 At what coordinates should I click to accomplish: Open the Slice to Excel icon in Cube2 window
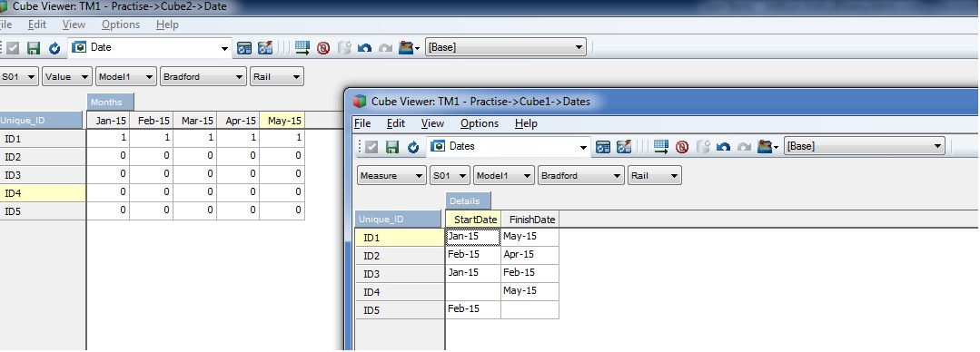[x=244, y=48]
